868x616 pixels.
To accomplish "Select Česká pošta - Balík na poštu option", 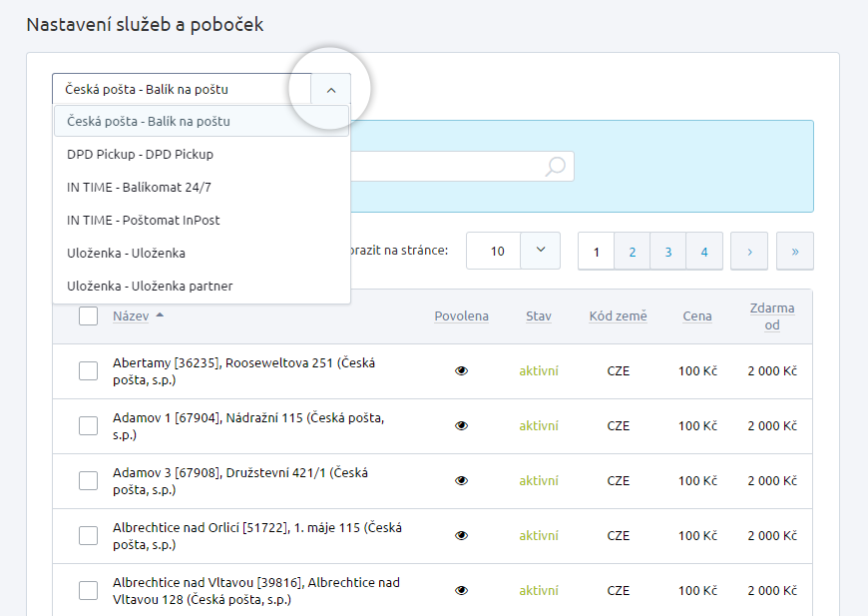I will (202, 122).
